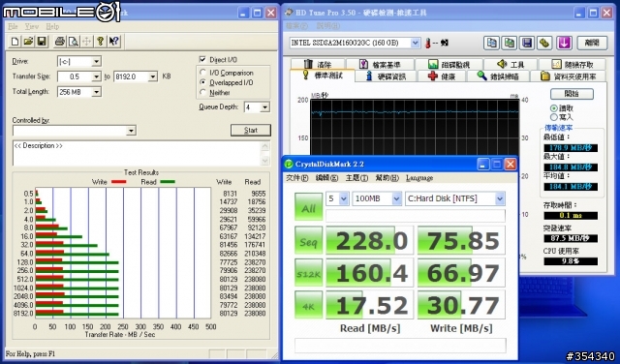Select the I/O Comparison radio button
The width and height of the screenshot is (620, 364).
[x=203, y=73]
